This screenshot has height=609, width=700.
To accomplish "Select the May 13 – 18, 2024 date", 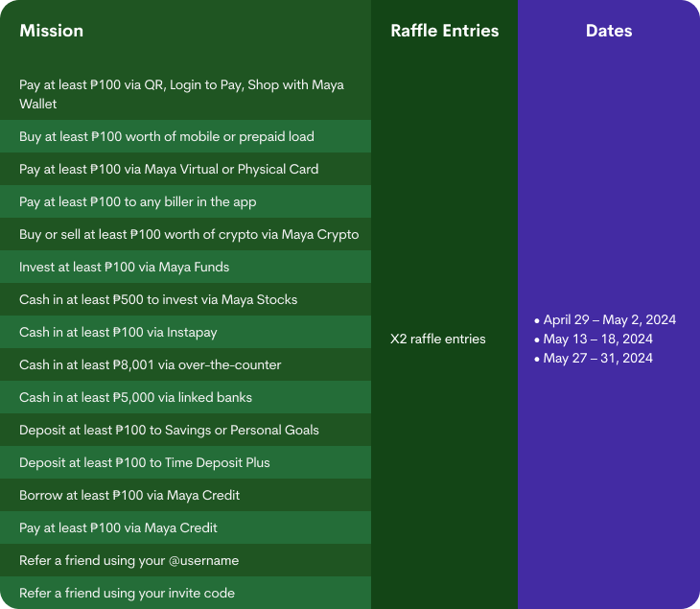I will tap(598, 339).
